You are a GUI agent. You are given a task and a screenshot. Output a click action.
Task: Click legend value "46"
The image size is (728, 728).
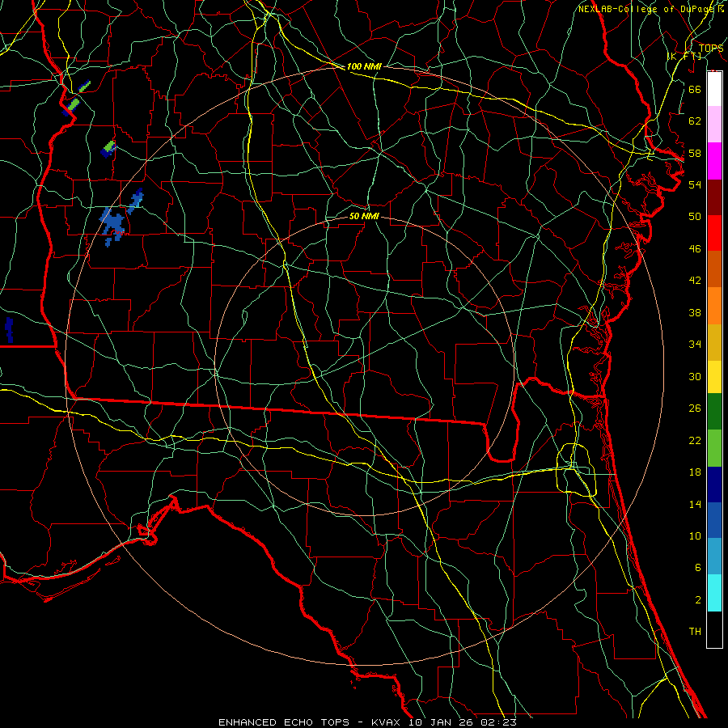pyautogui.click(x=695, y=249)
